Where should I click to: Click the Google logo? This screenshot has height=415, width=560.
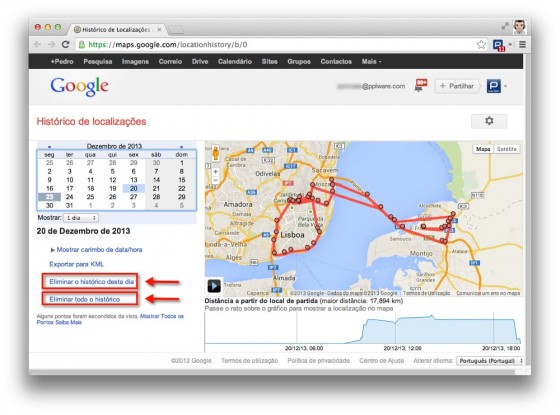[79, 86]
